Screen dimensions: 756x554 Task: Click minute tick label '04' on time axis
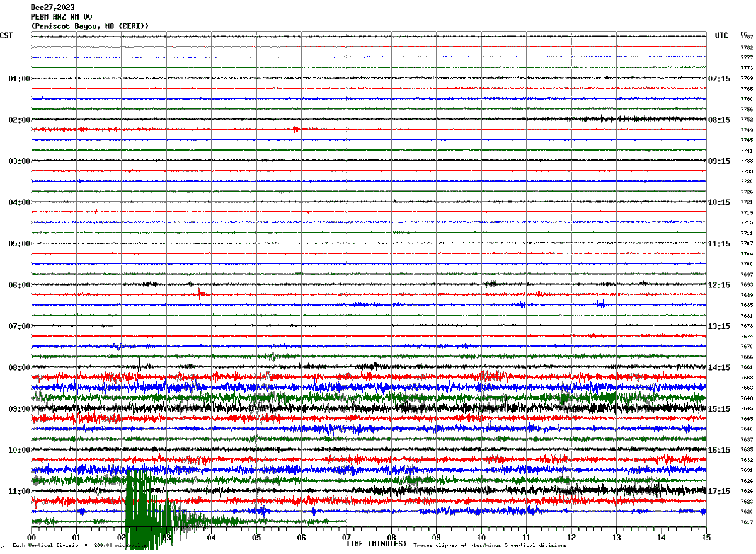(212, 538)
